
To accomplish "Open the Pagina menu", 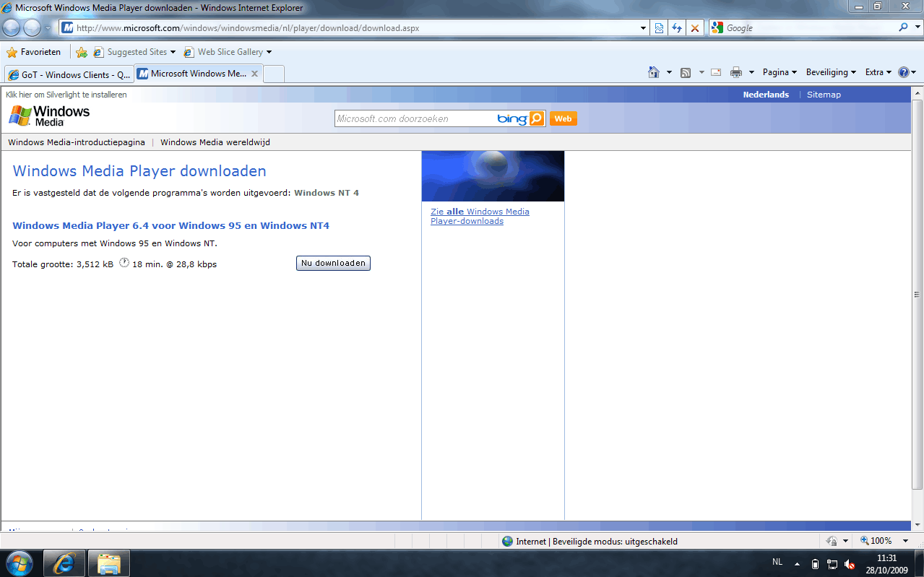I will pos(780,72).
